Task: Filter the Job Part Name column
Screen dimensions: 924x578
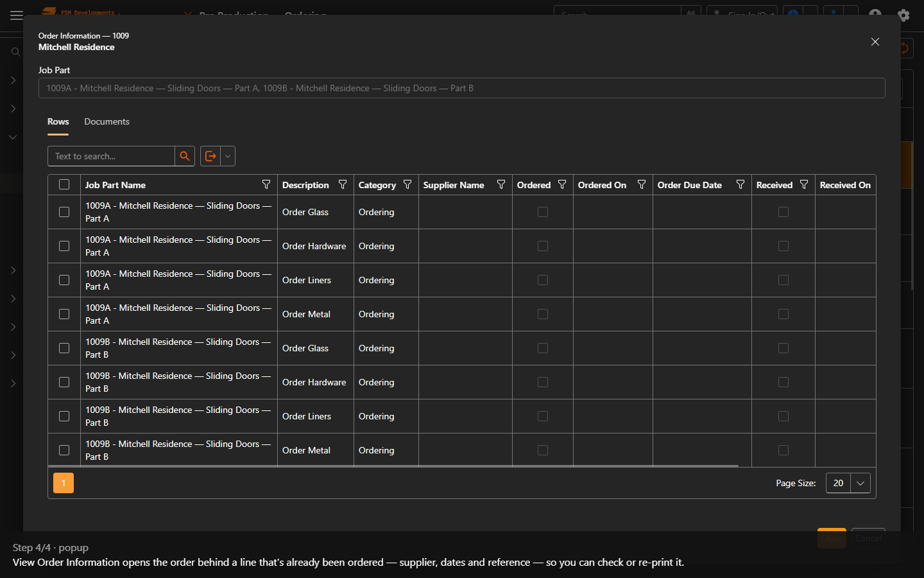Action: (x=266, y=185)
